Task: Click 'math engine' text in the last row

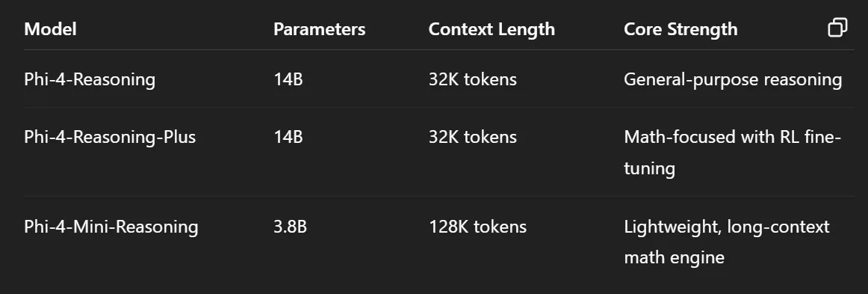Action: [x=674, y=257]
